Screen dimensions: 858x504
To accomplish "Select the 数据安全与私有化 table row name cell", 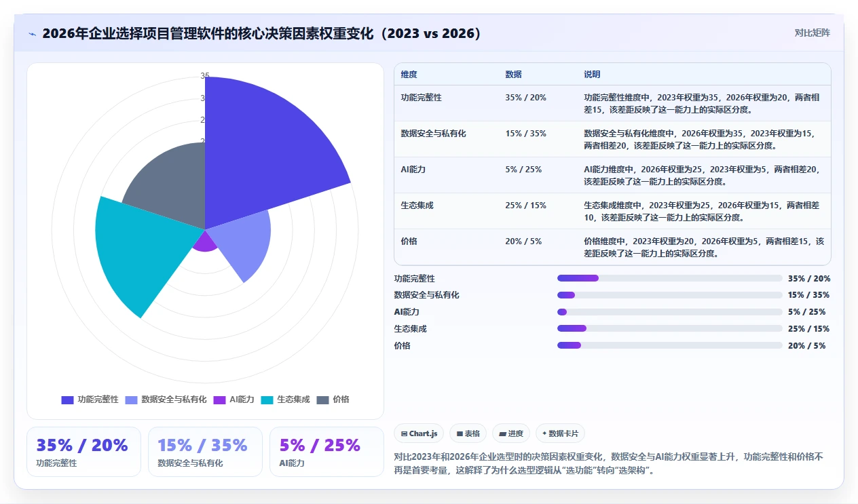I will point(433,134).
